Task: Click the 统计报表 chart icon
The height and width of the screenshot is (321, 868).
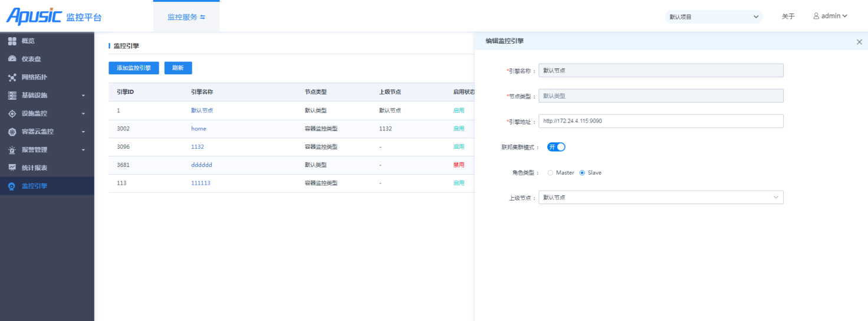Action: point(12,168)
